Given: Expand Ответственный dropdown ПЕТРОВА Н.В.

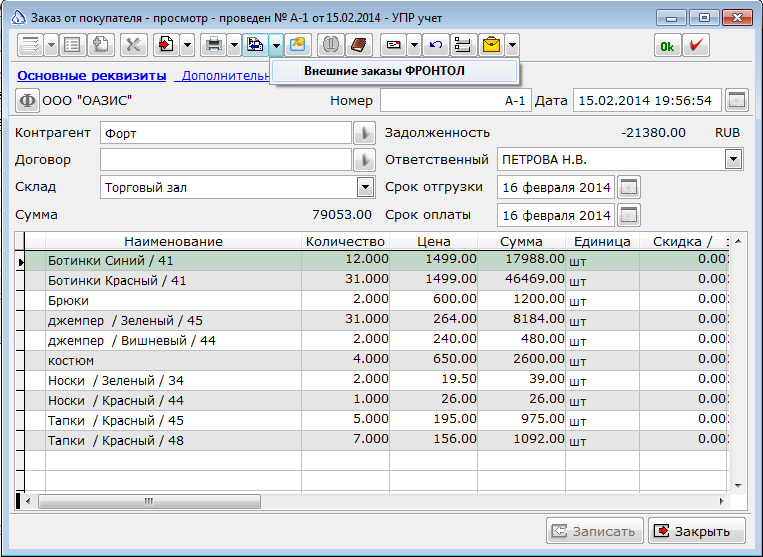Looking at the screenshot, I should tap(733, 159).
